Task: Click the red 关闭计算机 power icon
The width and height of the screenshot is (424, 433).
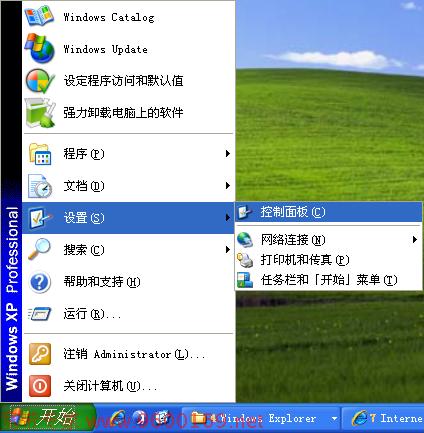Action: [40, 386]
